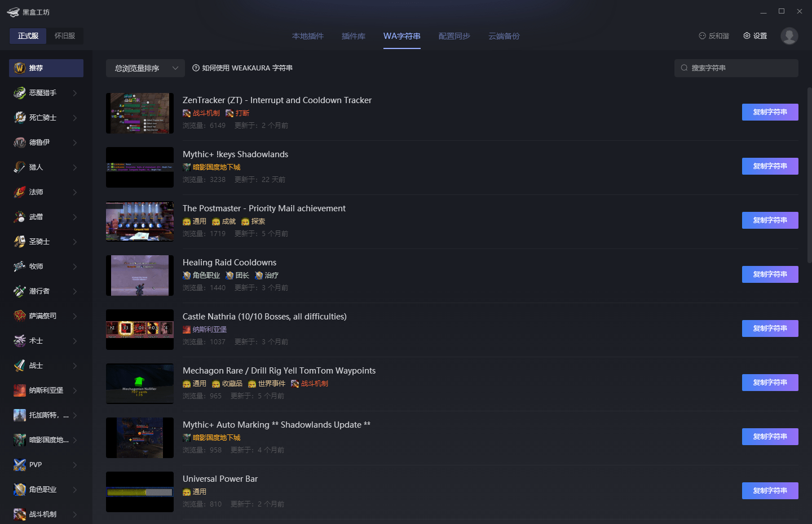812x524 pixels.
Task: Open settings via the gear icon
Action: click(x=747, y=36)
